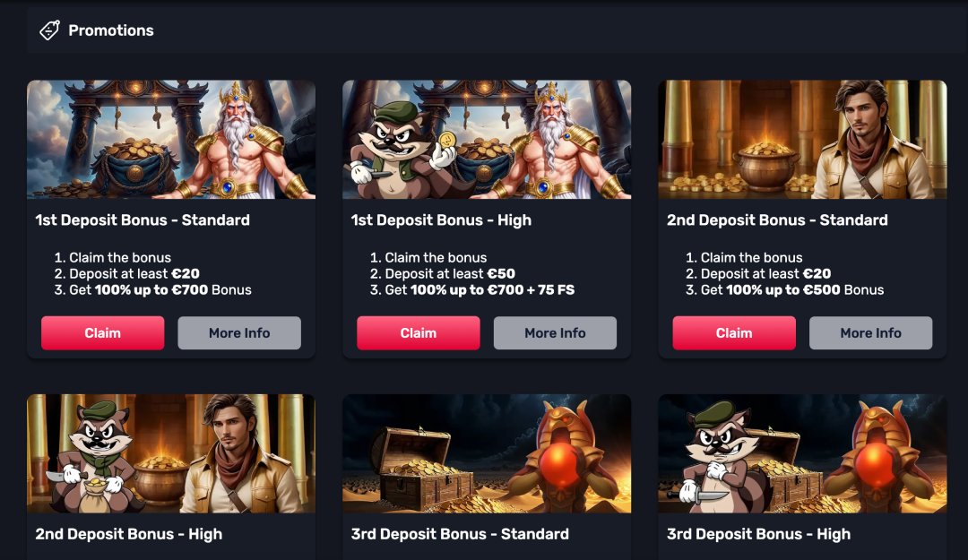Select the 3rd Deposit Standard treasure chest banner
The width and height of the screenshot is (968, 560).
pos(487,453)
